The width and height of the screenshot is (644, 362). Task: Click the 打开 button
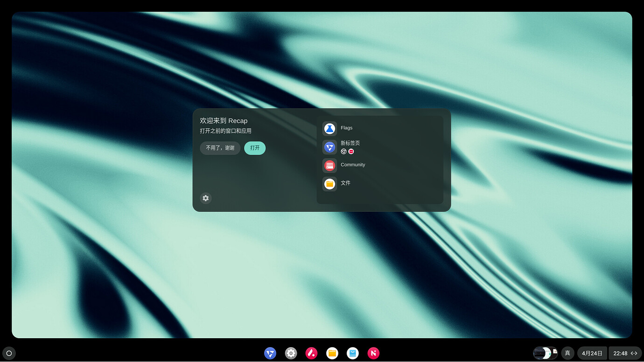255,147
